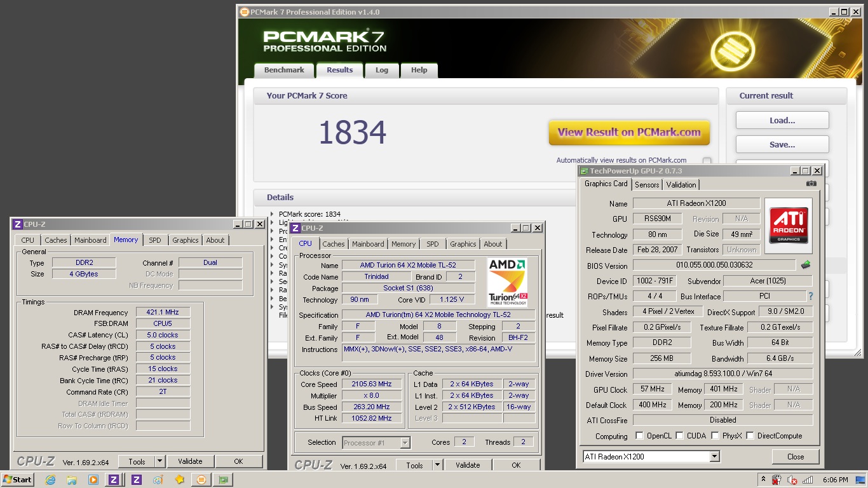The image size is (868, 488).
Task: Click the Bus Interface question mark icon
Action: click(810, 296)
